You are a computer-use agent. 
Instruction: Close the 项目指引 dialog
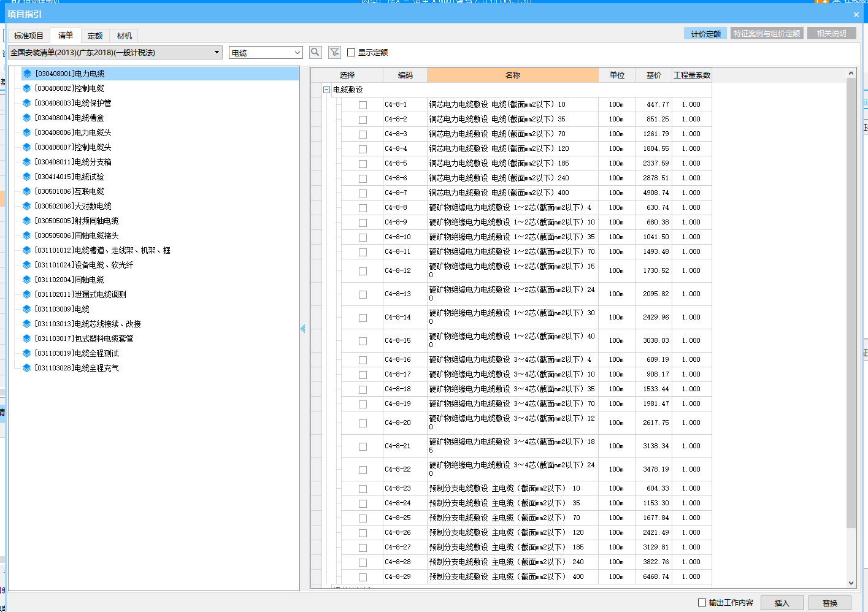click(x=856, y=14)
